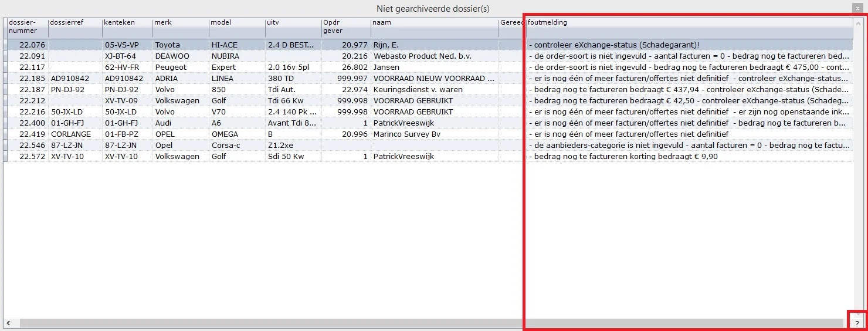Select dossier number 22.546

point(32,145)
